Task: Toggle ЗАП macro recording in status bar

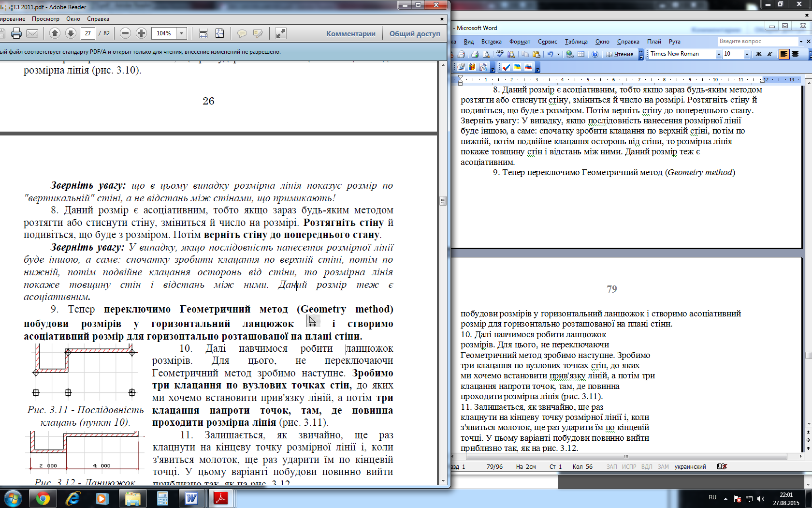Action: (611, 467)
